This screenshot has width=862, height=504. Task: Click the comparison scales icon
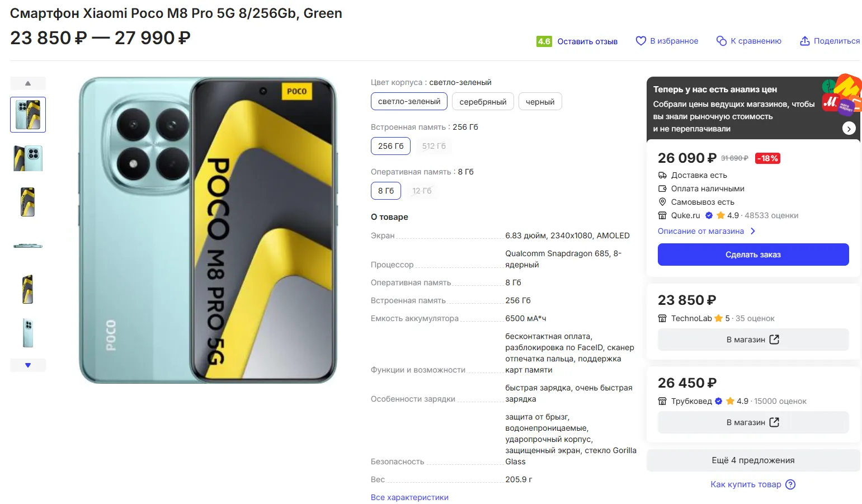pyautogui.click(x=722, y=41)
